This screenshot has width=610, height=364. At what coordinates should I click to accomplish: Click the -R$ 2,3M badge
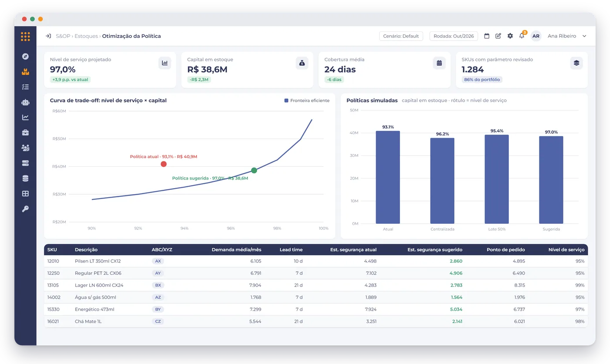[199, 80]
